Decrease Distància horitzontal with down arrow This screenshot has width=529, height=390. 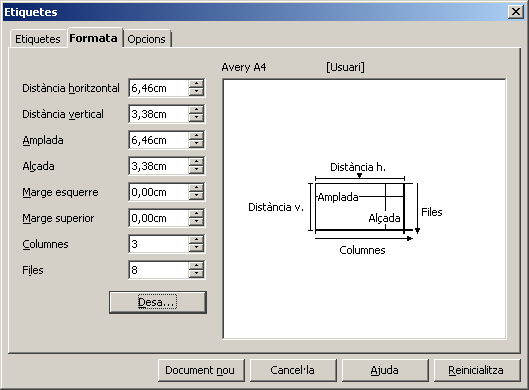click(x=196, y=92)
